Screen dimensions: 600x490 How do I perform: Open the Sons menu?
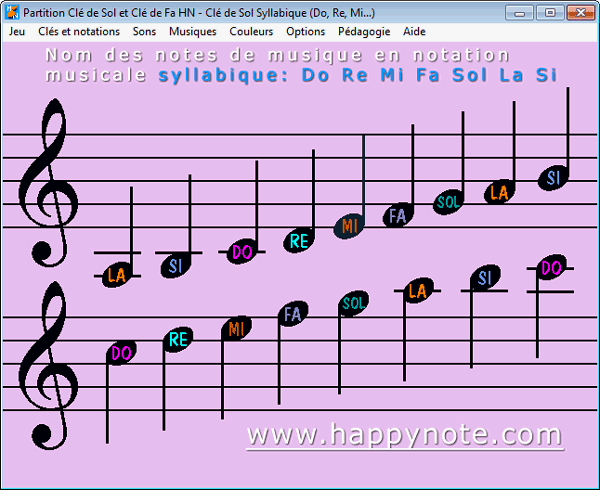tap(144, 32)
